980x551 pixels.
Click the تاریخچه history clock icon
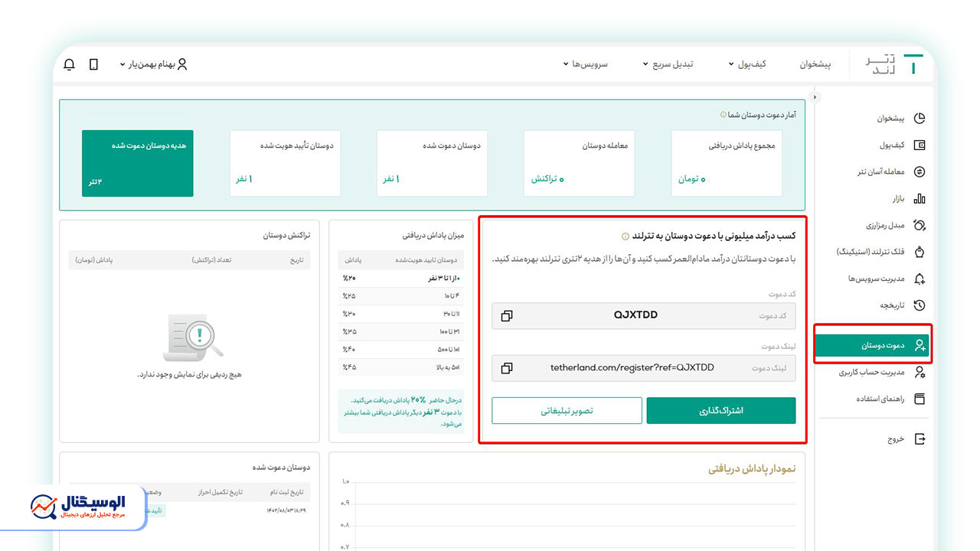click(x=920, y=305)
